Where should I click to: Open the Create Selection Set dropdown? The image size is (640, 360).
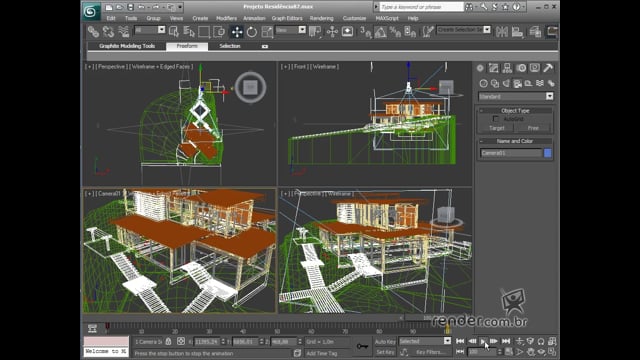click(x=487, y=30)
